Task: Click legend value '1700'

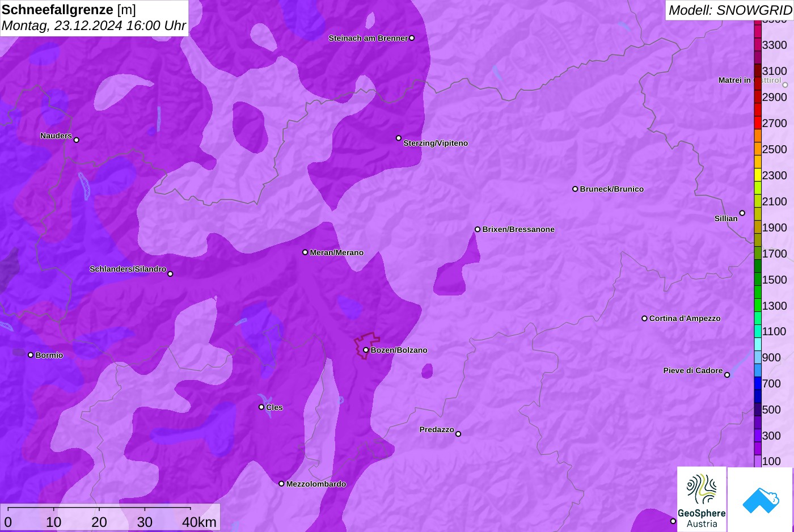Action: [x=774, y=254]
